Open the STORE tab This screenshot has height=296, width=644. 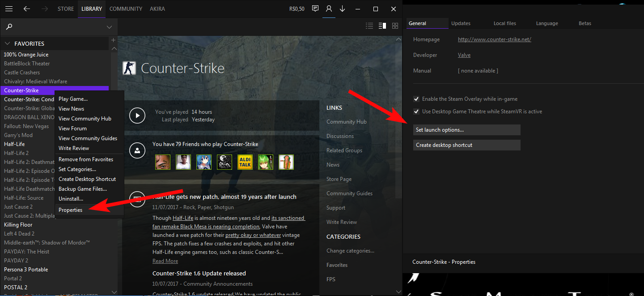(66, 9)
